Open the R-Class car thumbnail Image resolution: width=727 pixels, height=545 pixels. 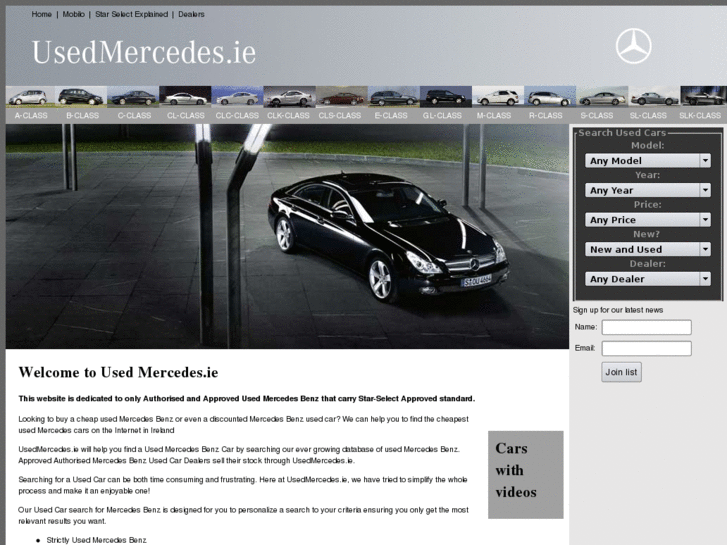click(x=550, y=97)
